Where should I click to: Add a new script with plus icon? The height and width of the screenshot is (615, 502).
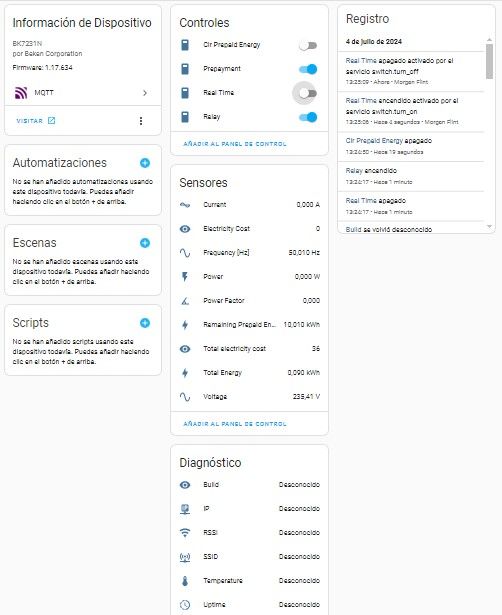pyautogui.click(x=145, y=323)
